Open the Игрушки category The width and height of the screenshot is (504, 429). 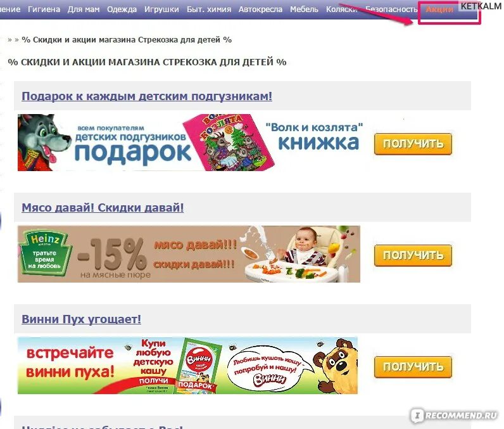tap(161, 10)
